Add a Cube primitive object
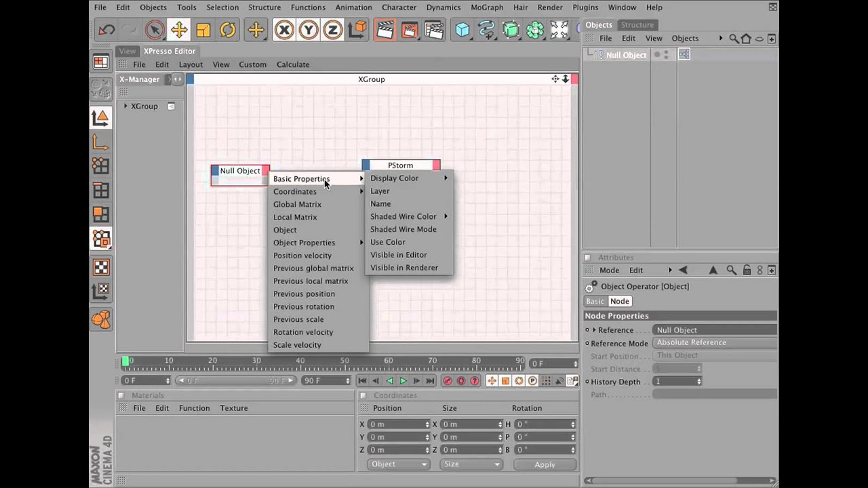868x488 pixels. pos(462,30)
